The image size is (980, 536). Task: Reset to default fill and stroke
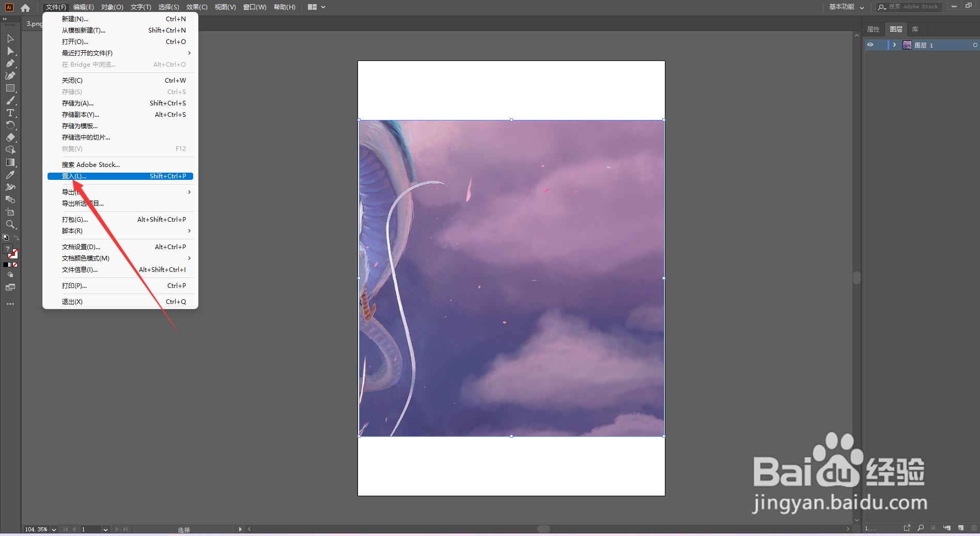(6, 238)
